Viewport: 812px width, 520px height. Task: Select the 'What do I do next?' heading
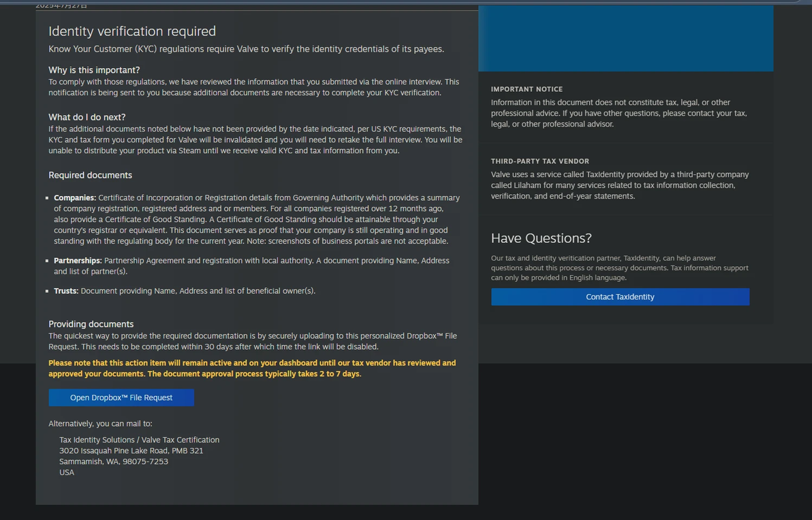(x=87, y=117)
